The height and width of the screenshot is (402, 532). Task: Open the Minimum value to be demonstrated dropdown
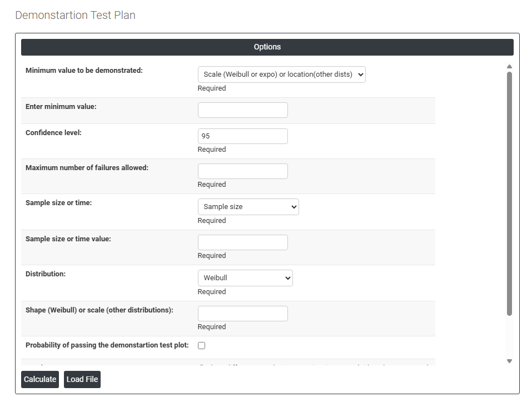[281, 75]
